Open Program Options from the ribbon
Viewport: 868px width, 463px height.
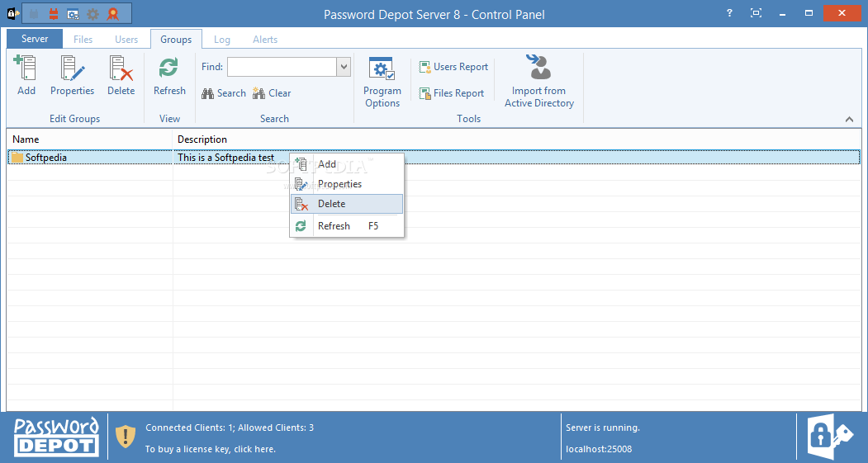coord(382,82)
